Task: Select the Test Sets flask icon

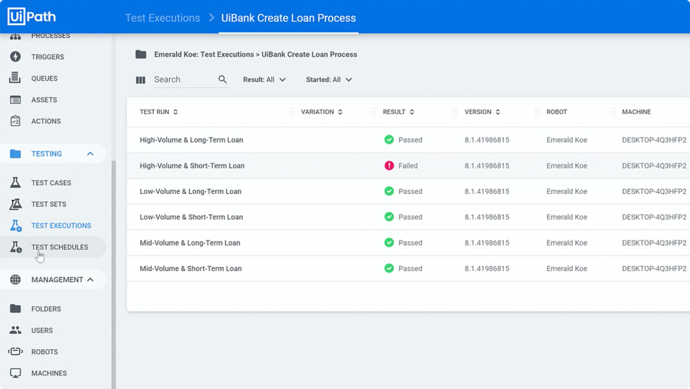Action: [15, 204]
